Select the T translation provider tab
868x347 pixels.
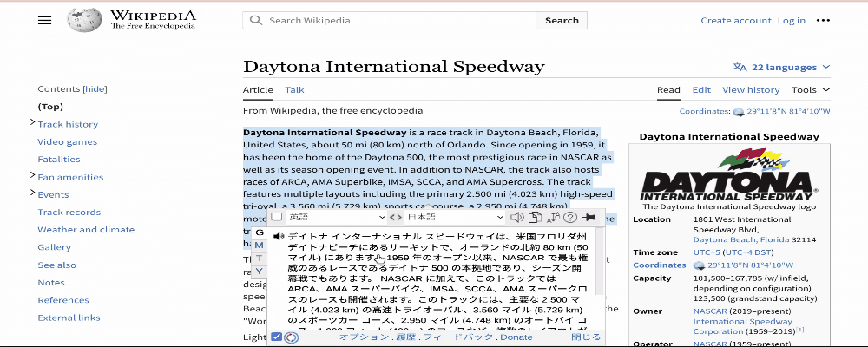[259, 258]
